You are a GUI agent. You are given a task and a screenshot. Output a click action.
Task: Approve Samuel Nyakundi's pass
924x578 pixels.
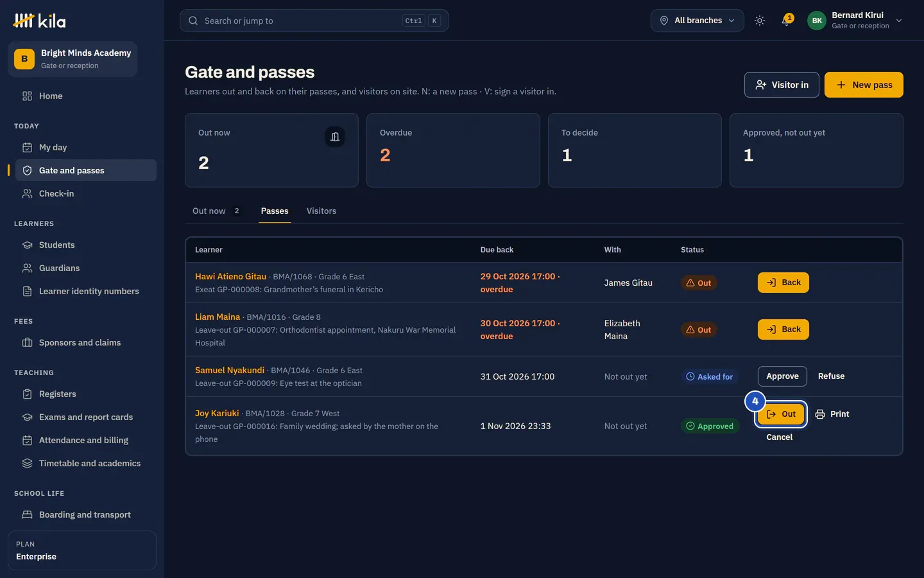782,376
